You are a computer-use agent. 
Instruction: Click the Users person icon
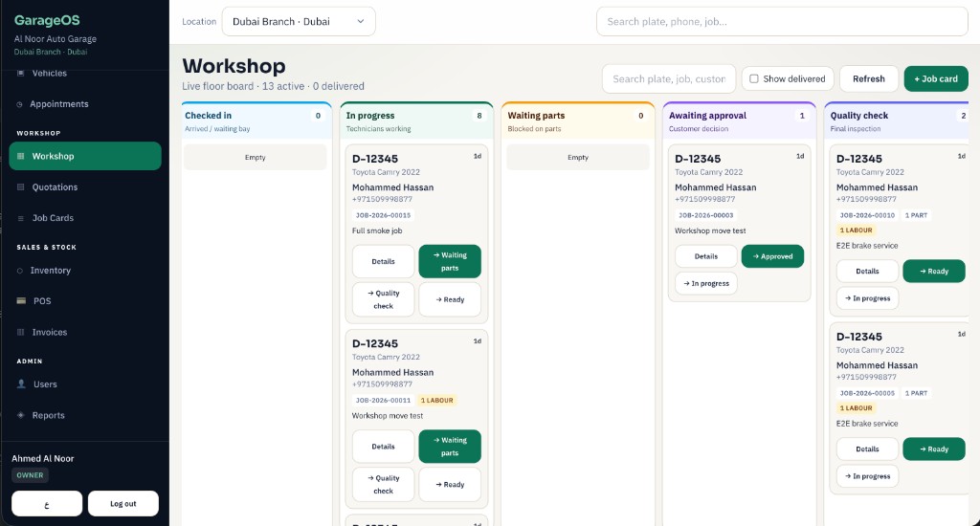21,384
